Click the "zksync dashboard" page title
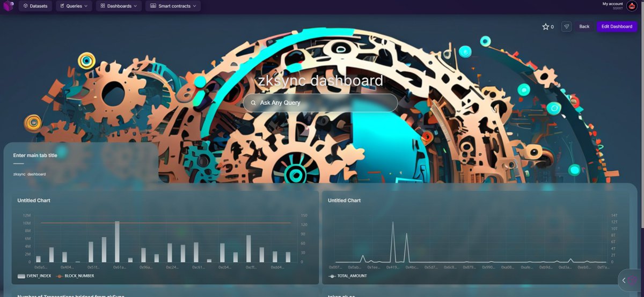Viewport: 644px width, 297px height. pos(320,81)
